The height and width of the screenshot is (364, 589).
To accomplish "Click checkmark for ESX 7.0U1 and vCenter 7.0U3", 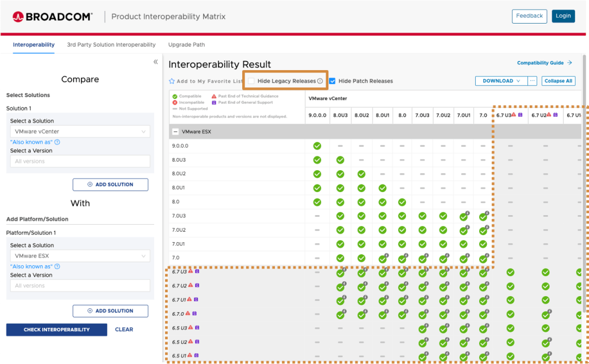I will [x=422, y=244].
